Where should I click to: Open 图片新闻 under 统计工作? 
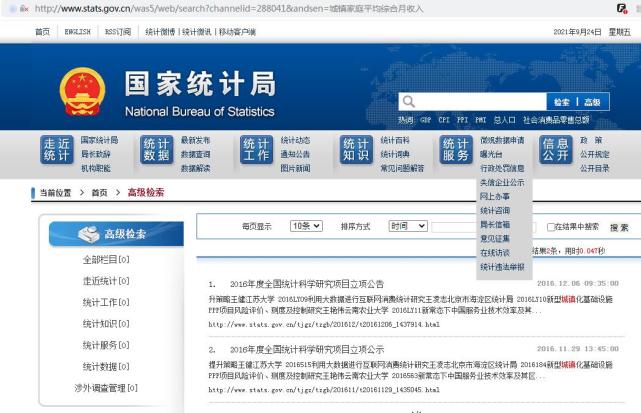pos(295,168)
